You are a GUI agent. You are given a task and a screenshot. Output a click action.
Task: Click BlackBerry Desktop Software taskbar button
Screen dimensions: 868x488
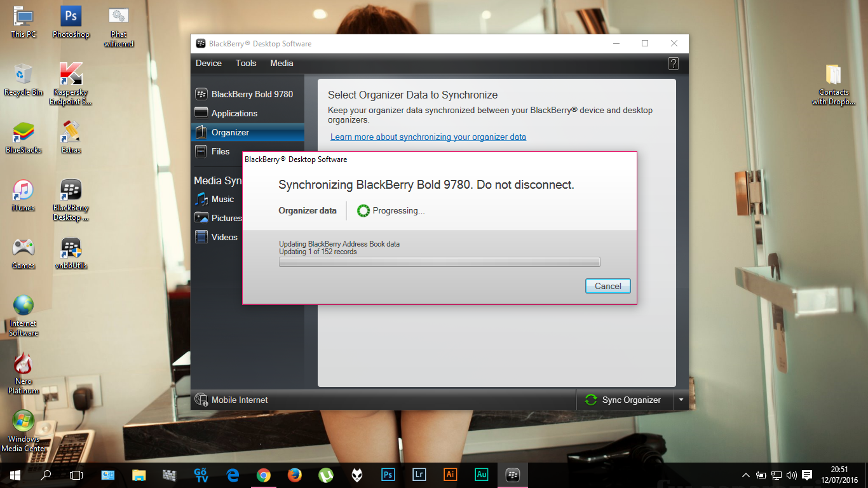[x=512, y=475]
